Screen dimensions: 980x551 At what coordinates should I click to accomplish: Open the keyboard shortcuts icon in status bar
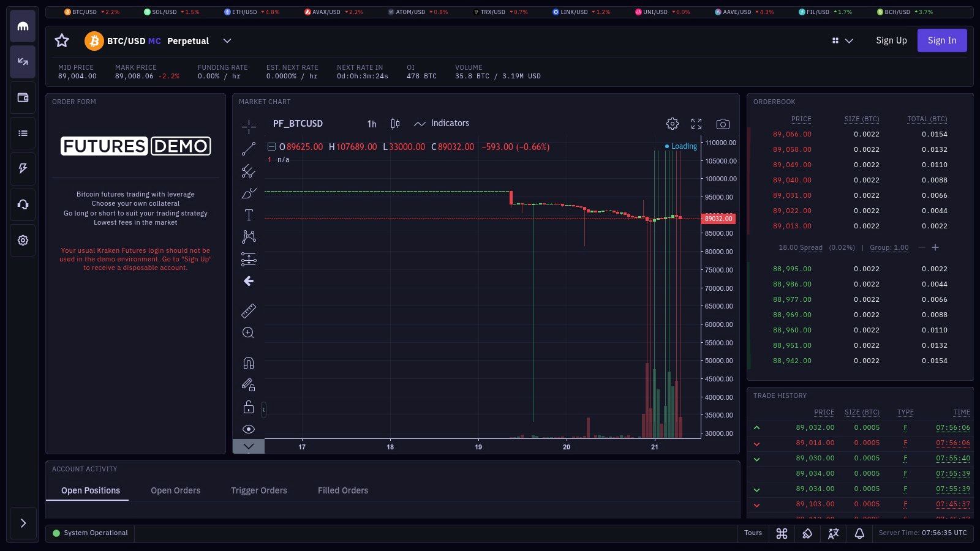(782, 533)
